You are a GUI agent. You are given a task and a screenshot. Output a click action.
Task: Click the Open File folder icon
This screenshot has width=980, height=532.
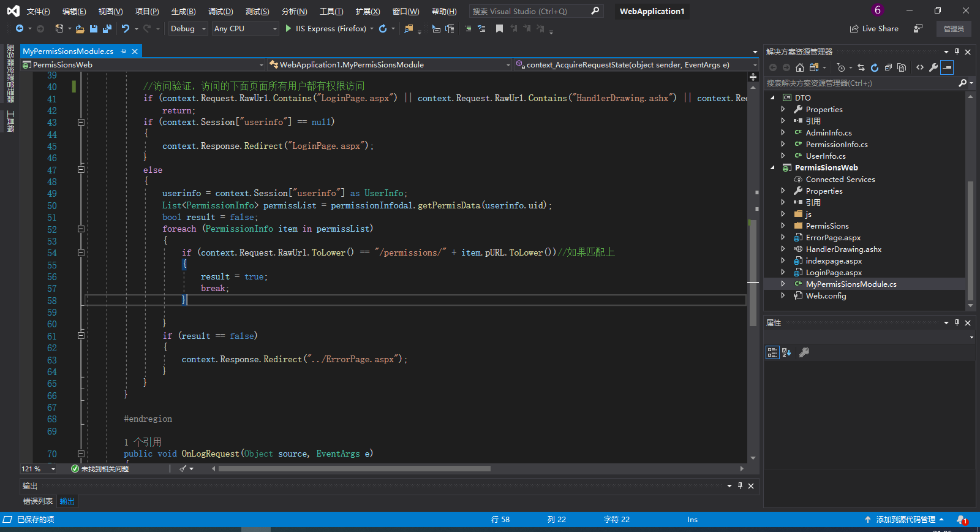pyautogui.click(x=80, y=29)
